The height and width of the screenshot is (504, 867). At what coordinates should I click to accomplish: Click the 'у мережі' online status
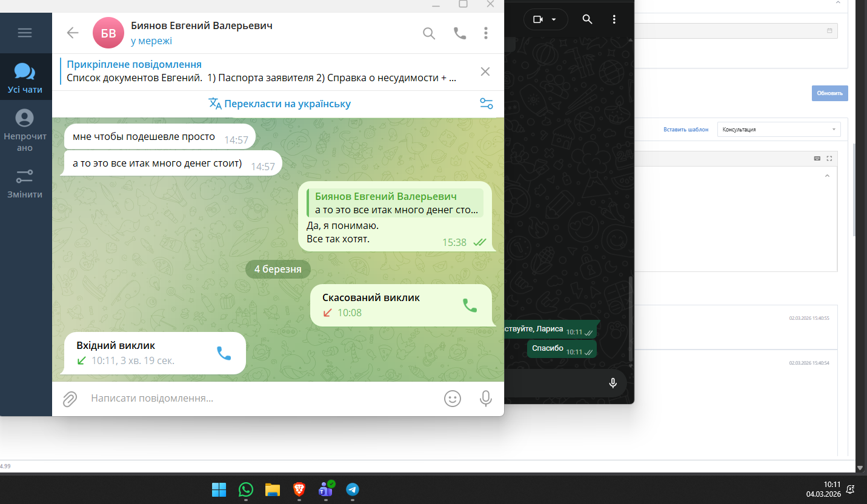click(151, 41)
